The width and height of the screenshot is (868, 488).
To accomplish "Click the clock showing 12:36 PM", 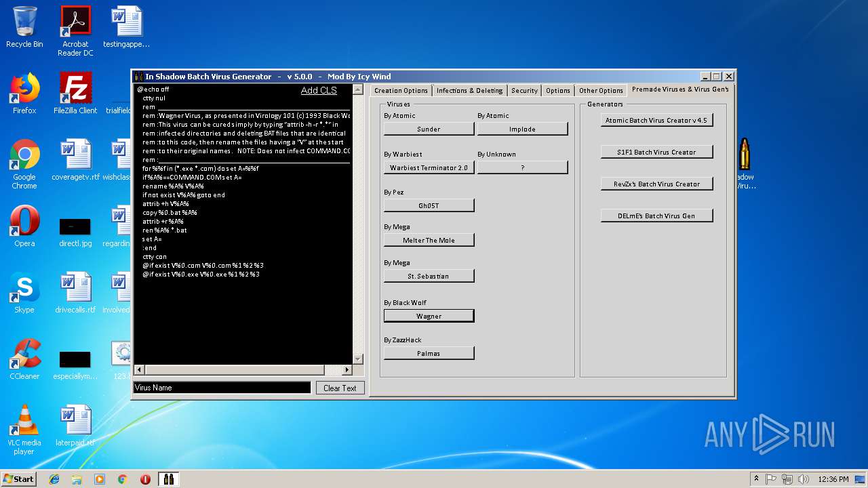I will click(x=833, y=479).
